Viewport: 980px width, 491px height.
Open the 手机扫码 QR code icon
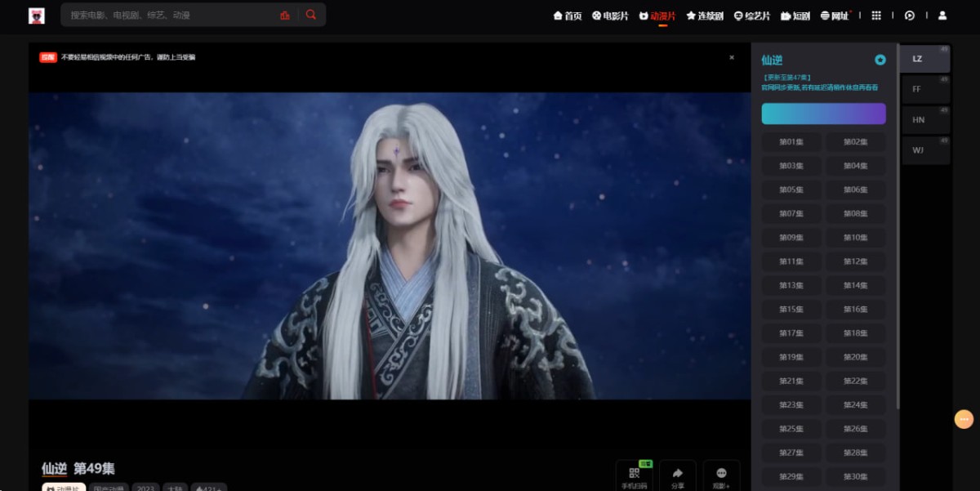coord(635,474)
